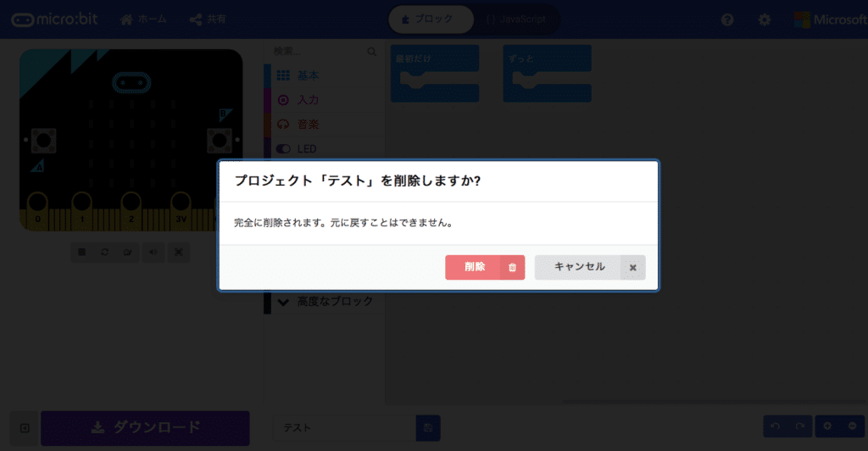This screenshot has height=451, width=868.
Task: Click the horizontal workspace scrollbar
Action: (x=714, y=403)
